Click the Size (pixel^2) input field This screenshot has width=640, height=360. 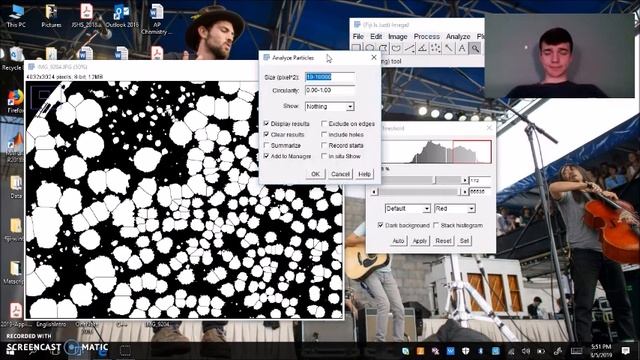[x=330, y=77]
